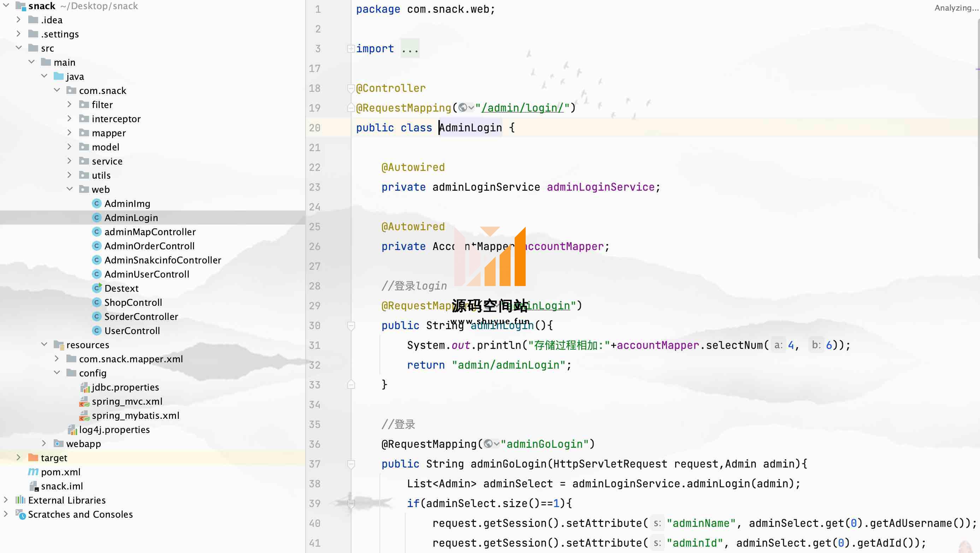Click the AdminUserControll class icon

point(97,274)
